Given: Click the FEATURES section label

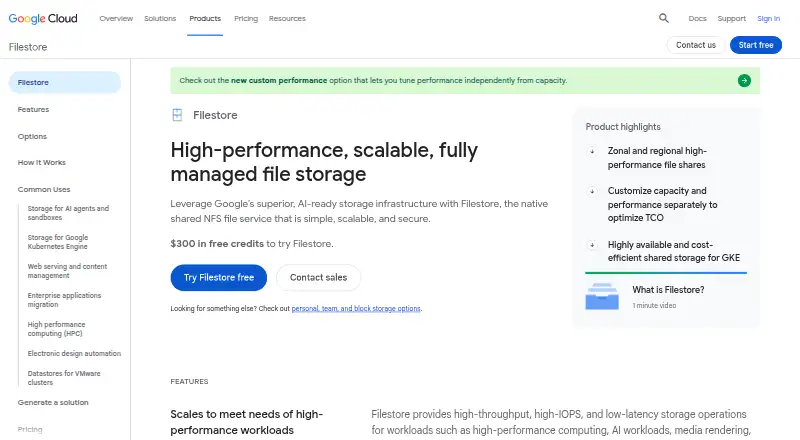Looking at the screenshot, I should [189, 381].
